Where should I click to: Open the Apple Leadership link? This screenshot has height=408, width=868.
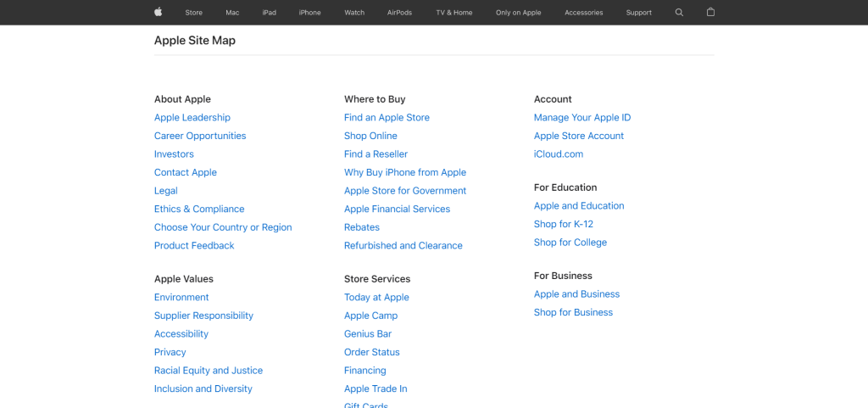[x=192, y=117]
